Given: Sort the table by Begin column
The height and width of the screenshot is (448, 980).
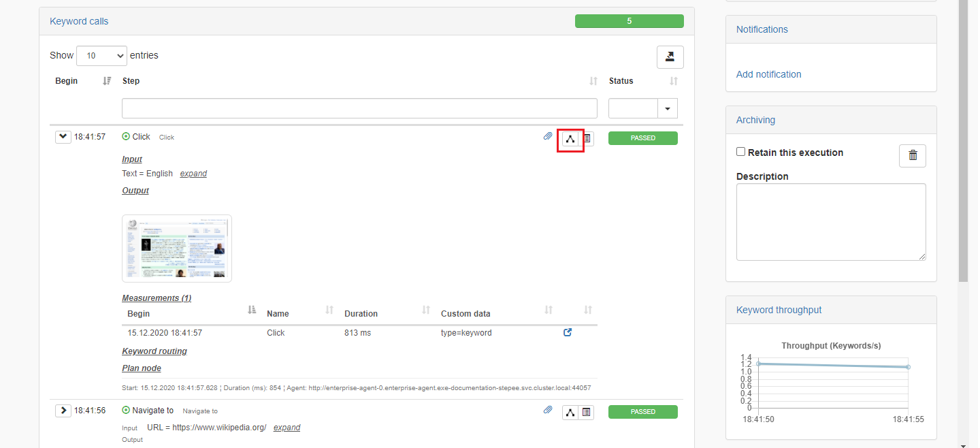Looking at the screenshot, I should point(106,80).
